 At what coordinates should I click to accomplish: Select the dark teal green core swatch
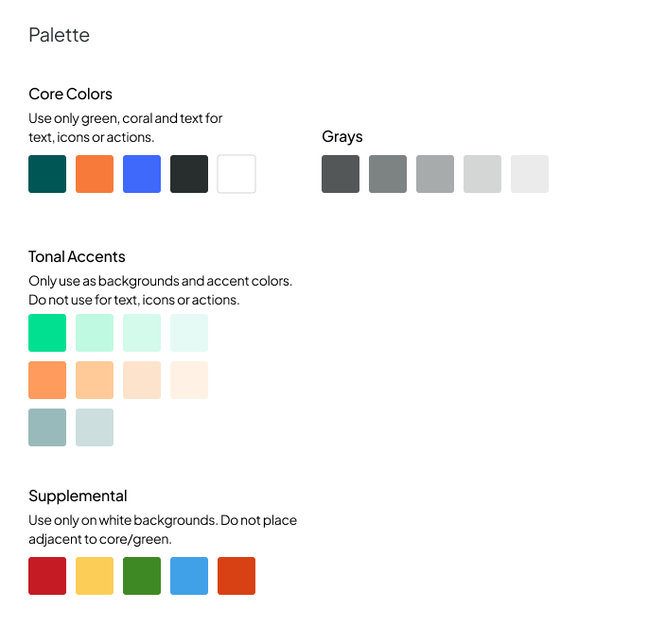(x=47, y=174)
